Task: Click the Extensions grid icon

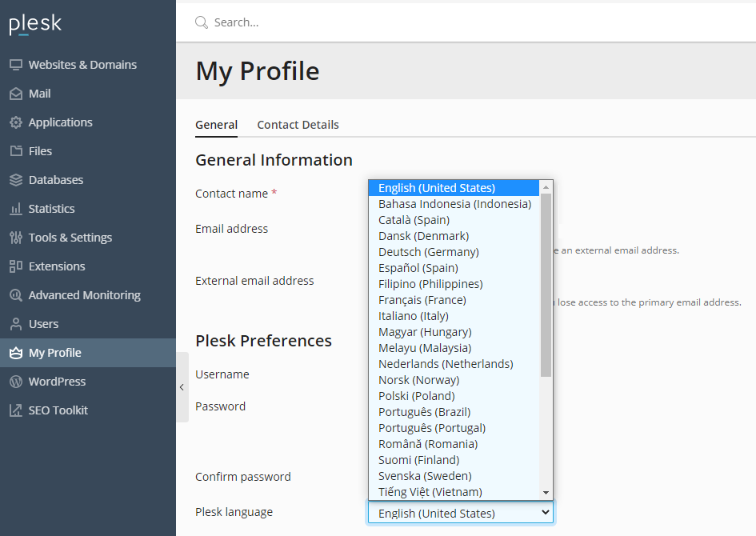Action: coord(16,266)
